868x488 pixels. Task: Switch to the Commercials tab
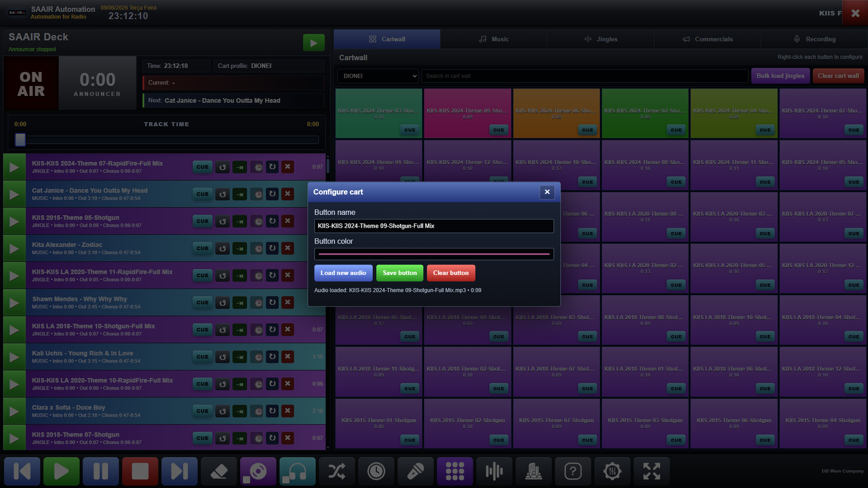tap(707, 39)
